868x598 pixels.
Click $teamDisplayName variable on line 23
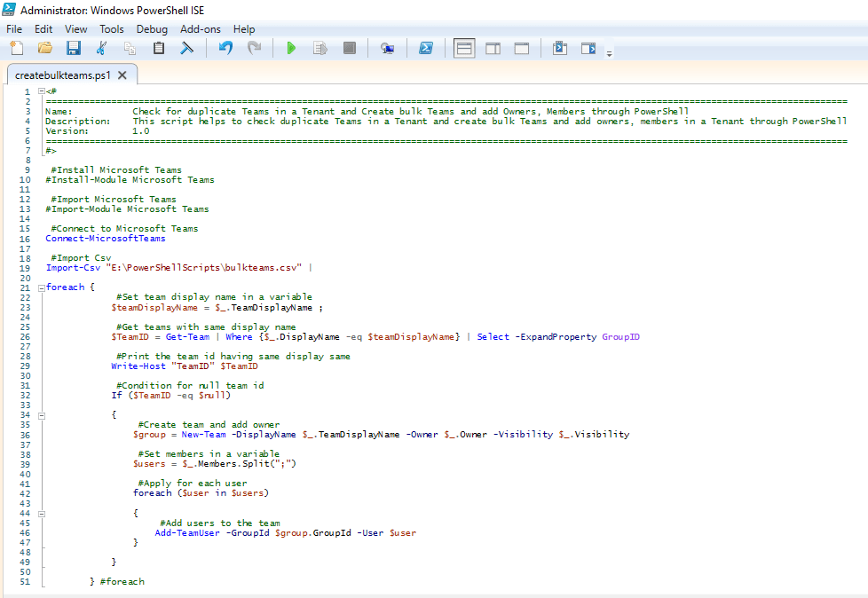tap(154, 308)
